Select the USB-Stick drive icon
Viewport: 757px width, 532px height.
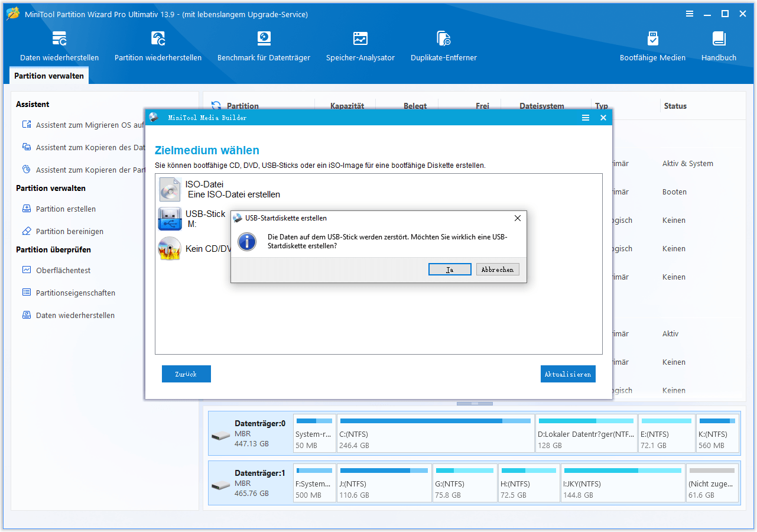point(170,219)
